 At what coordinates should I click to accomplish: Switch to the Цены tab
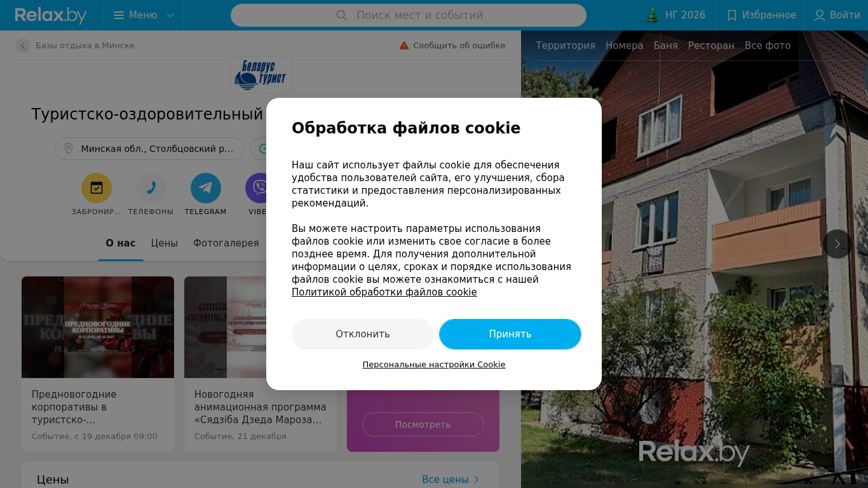tap(165, 243)
